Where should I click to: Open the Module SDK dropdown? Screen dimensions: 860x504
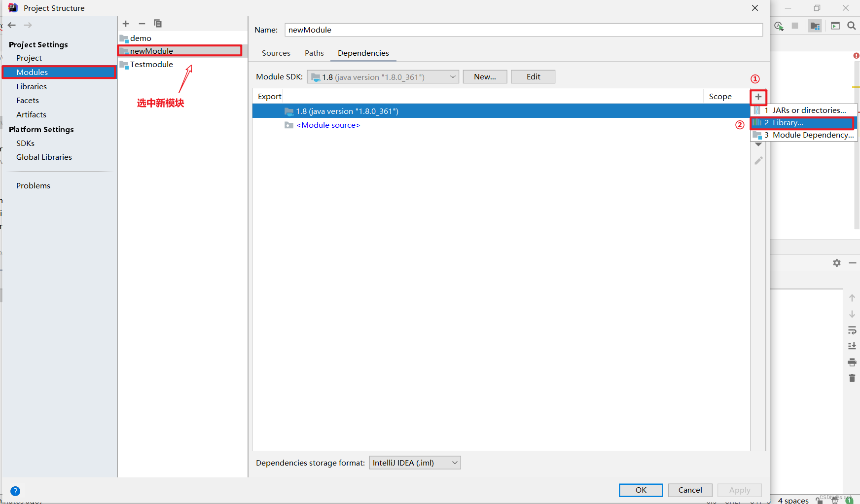383,77
